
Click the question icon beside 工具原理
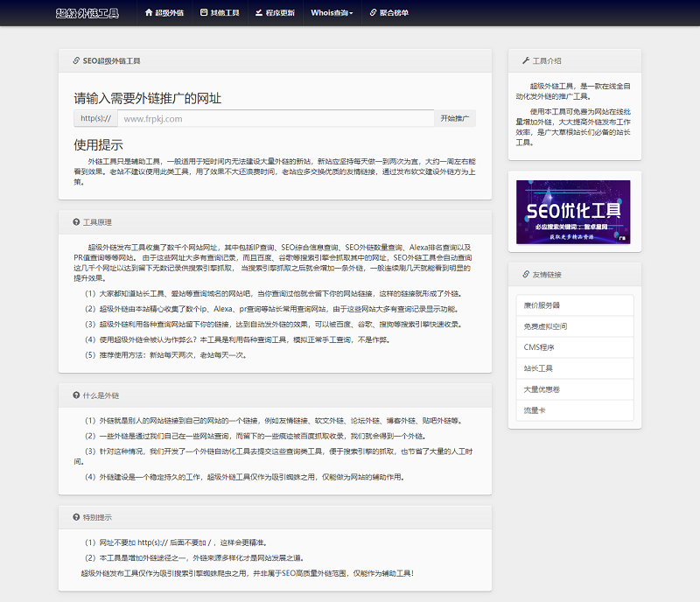pyautogui.click(x=76, y=222)
